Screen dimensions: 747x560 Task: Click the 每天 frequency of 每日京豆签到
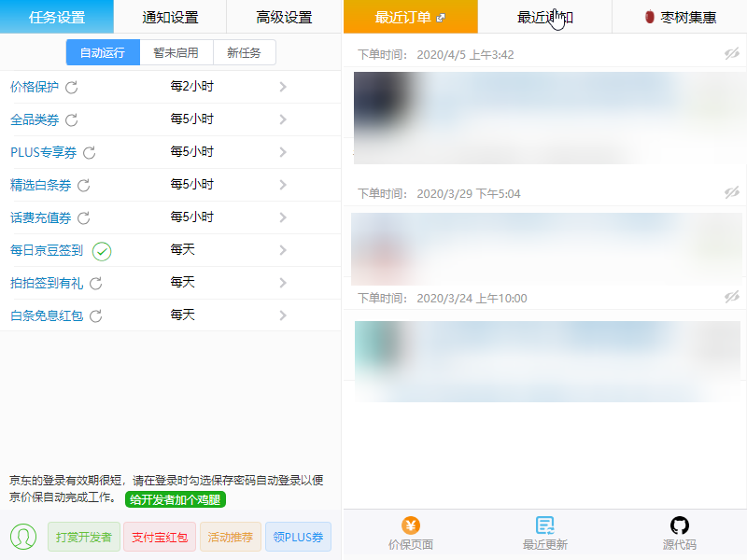pyautogui.click(x=183, y=249)
